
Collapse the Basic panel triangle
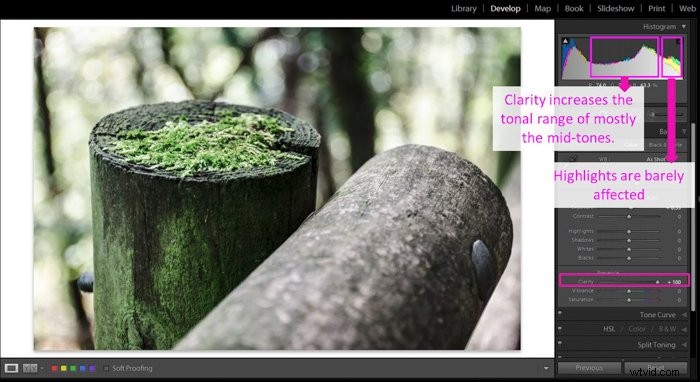tap(684, 131)
